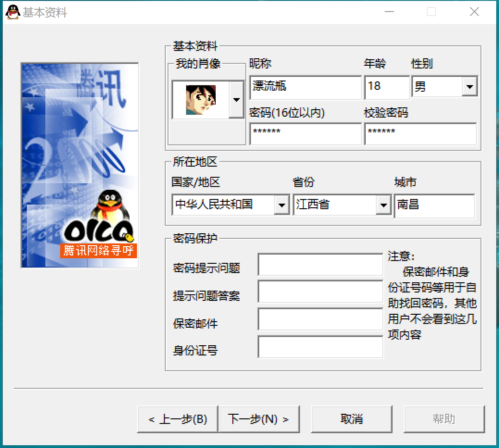Click the city field containing 南昌
This screenshot has width=499, height=448.
tap(434, 206)
